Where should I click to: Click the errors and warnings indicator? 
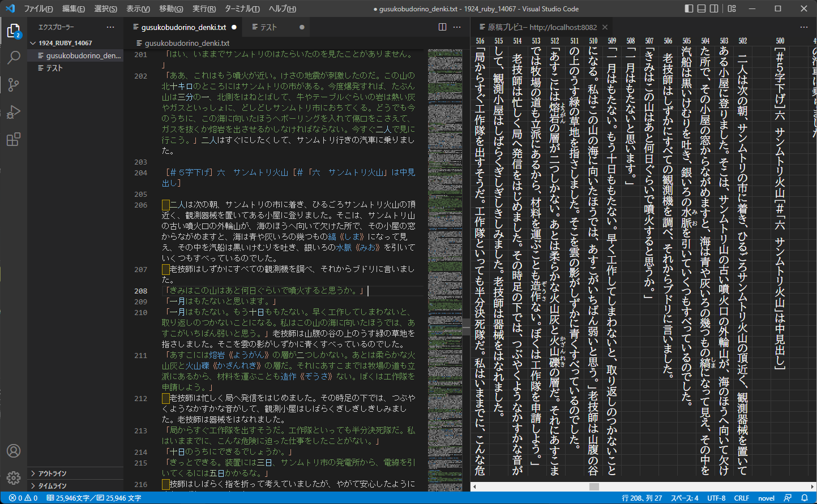click(x=23, y=498)
